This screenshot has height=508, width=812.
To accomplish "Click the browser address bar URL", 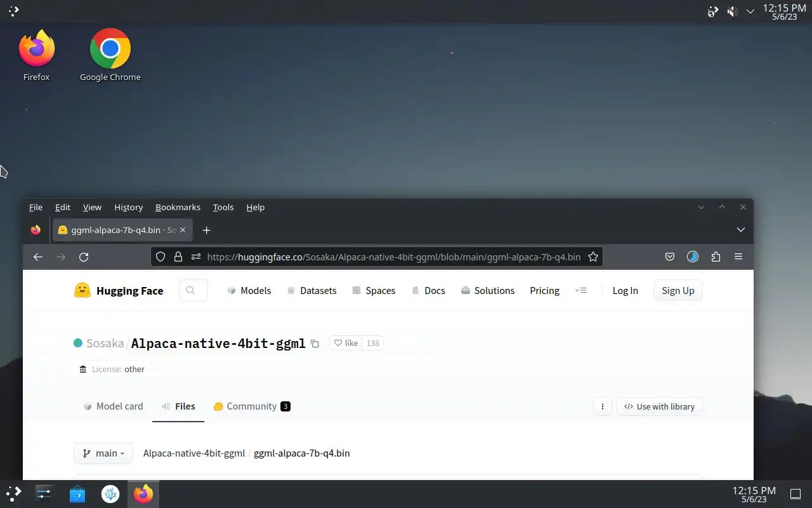I will coord(394,257).
